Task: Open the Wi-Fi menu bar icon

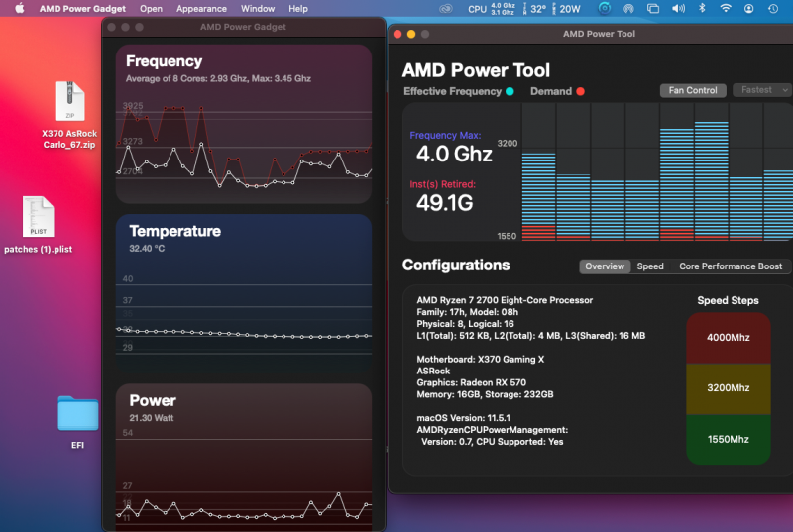Action: click(x=726, y=8)
